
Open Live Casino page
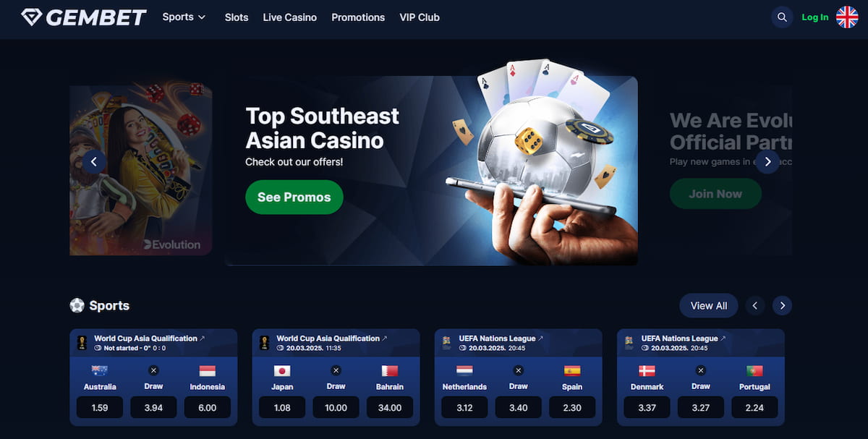290,17
